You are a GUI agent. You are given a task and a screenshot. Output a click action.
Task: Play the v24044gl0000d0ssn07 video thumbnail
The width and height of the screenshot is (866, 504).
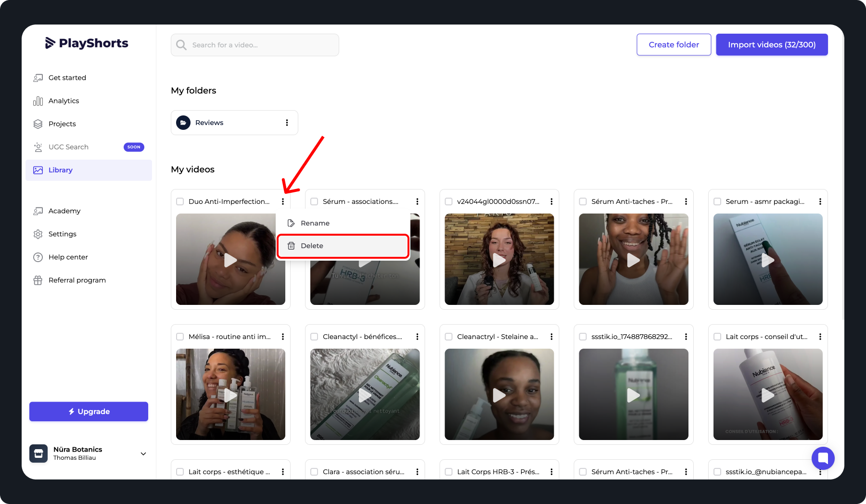tap(499, 259)
